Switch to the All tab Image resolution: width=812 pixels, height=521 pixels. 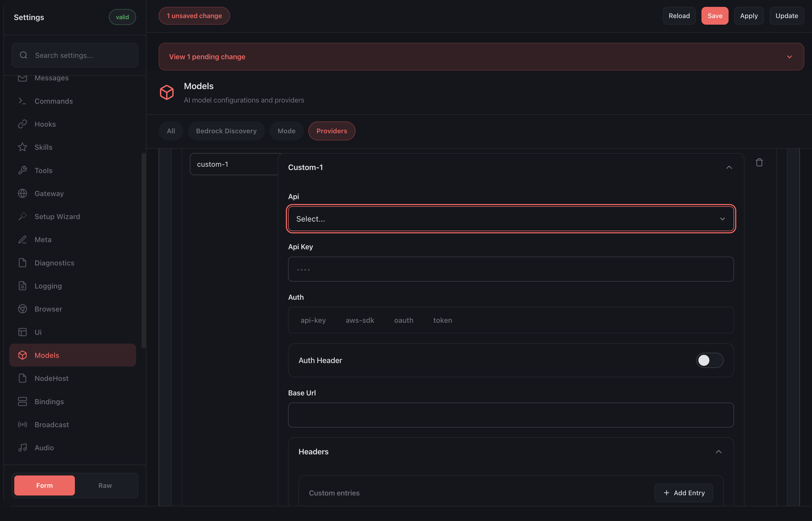coord(171,131)
